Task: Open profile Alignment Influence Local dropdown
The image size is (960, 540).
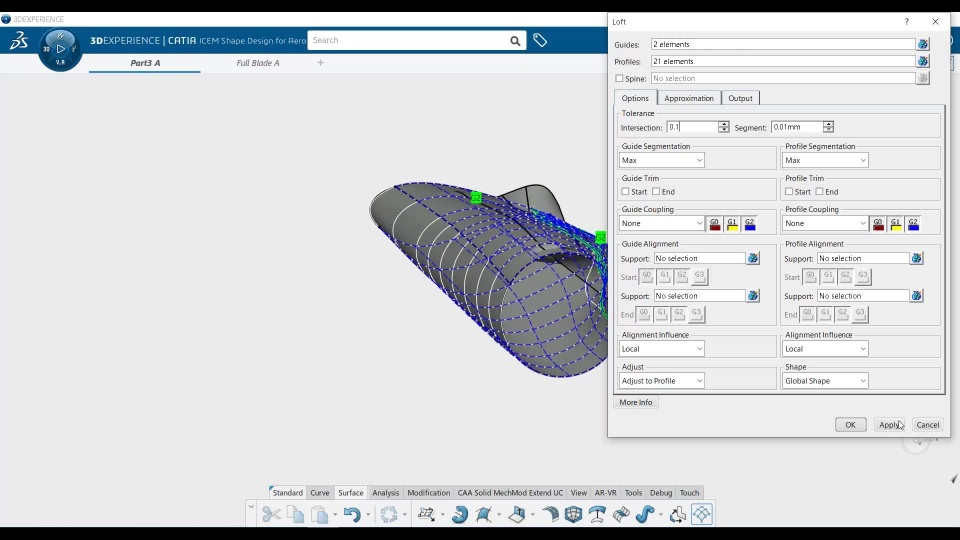Action: pyautogui.click(x=825, y=349)
